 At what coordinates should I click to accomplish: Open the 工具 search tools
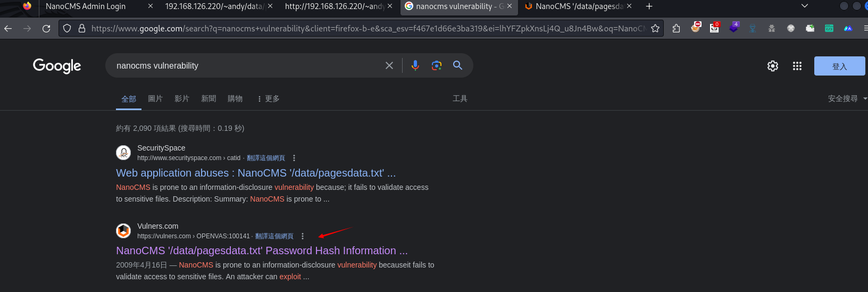coord(460,99)
